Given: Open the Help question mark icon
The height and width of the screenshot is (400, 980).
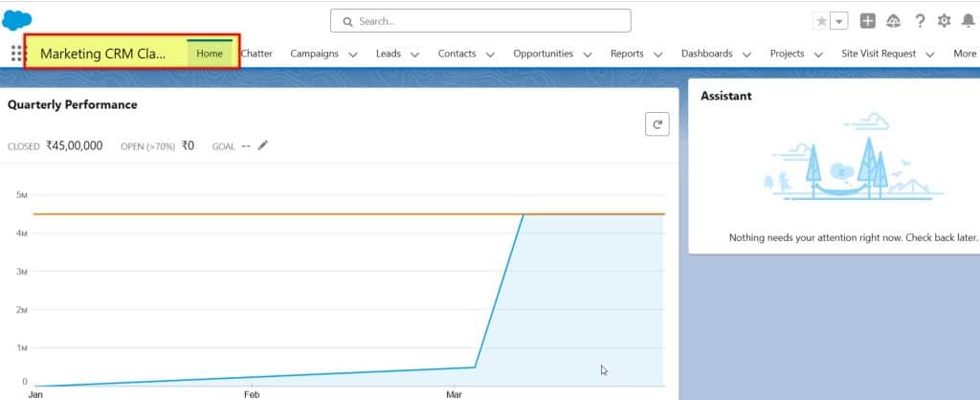Looking at the screenshot, I should [920, 21].
